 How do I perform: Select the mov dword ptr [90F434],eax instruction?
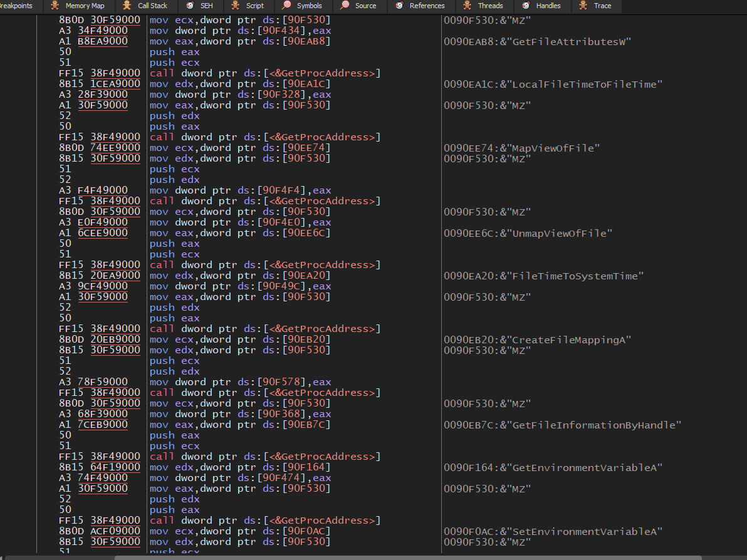tap(240, 31)
